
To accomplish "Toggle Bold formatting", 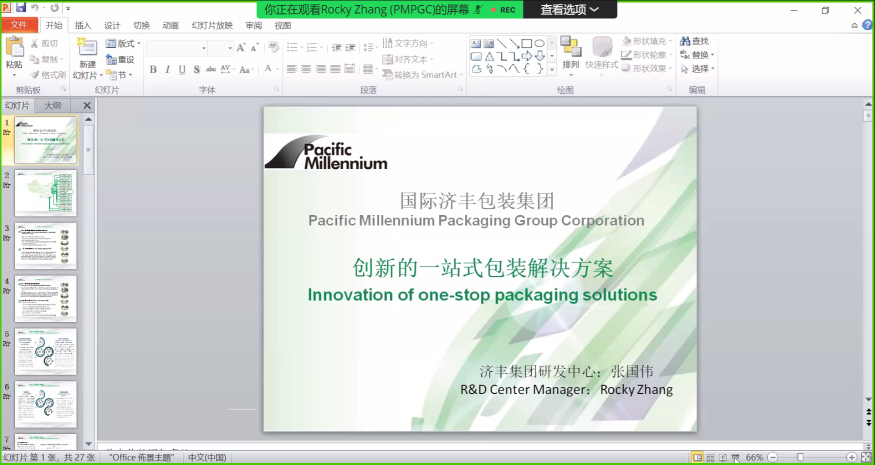I will click(153, 70).
